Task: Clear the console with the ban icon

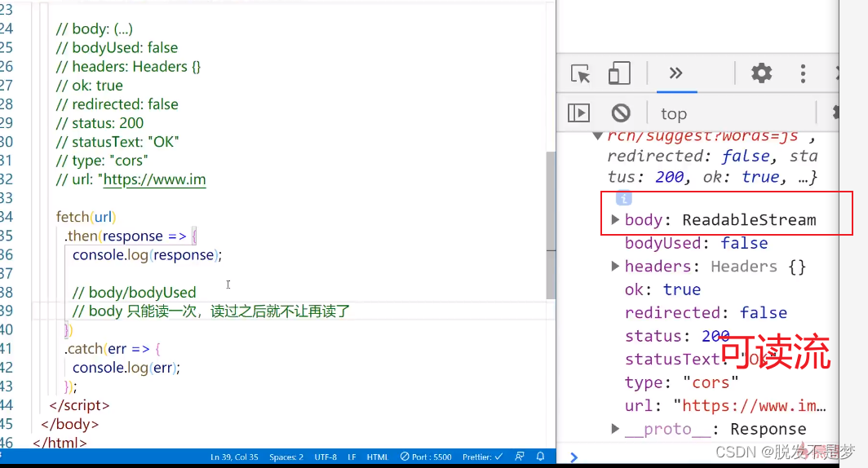Action: point(621,113)
